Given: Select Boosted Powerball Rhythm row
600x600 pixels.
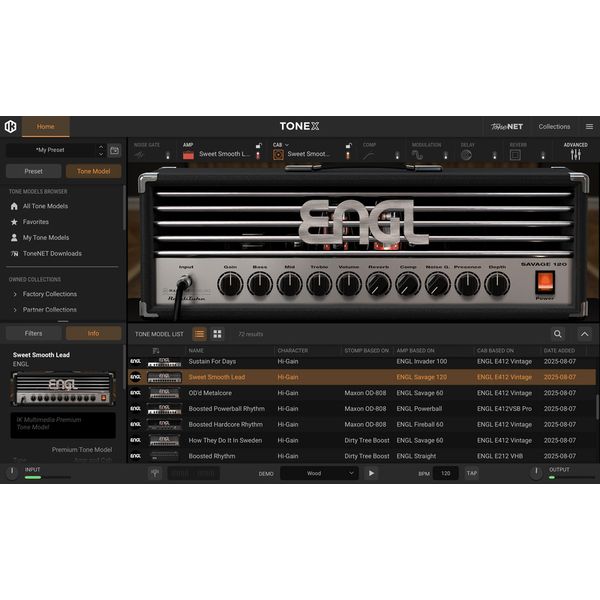Looking at the screenshot, I should pos(362,409).
